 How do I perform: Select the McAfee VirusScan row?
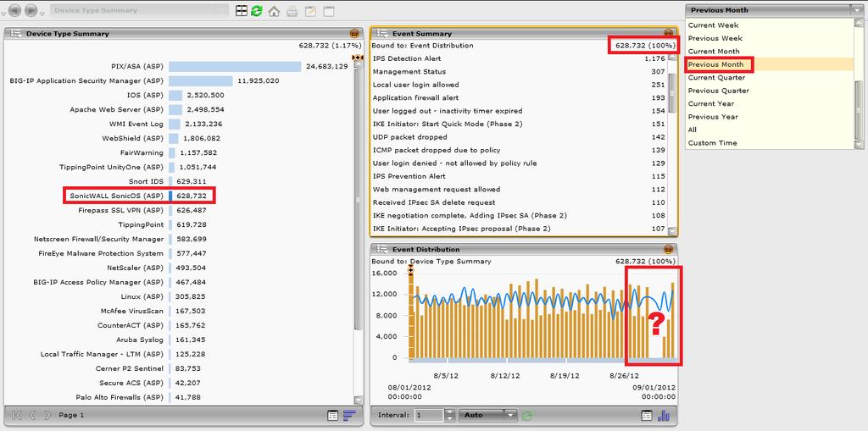tap(180, 311)
